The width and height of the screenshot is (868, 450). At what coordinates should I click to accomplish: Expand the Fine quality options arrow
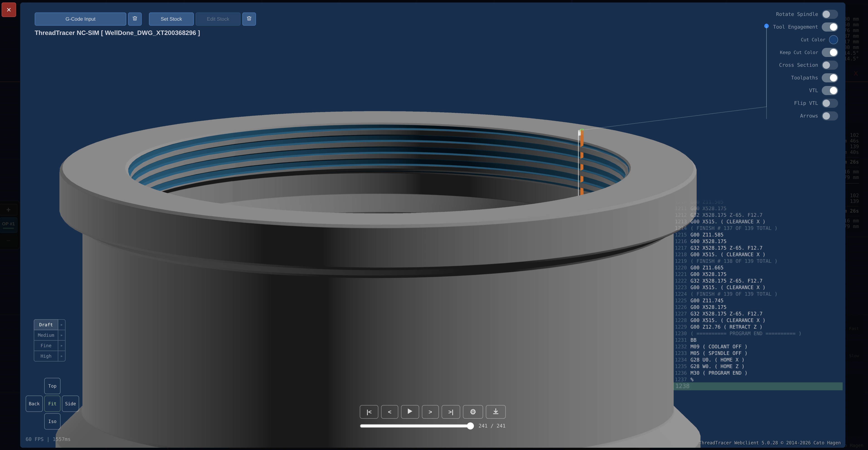(x=61, y=345)
